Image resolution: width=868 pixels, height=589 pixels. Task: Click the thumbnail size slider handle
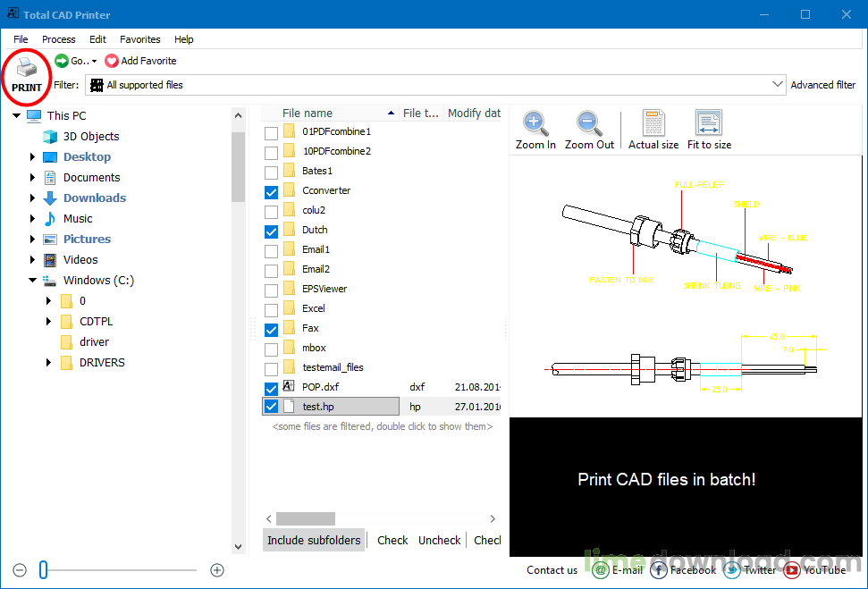pyautogui.click(x=43, y=570)
